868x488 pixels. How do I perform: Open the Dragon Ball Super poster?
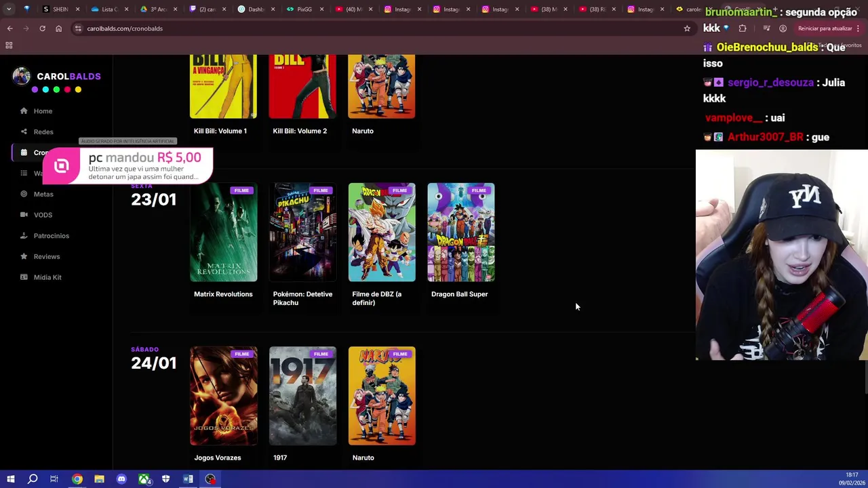(x=461, y=232)
